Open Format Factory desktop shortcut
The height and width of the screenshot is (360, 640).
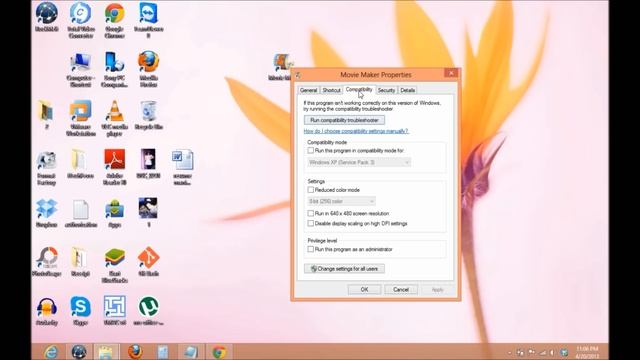tap(46, 167)
